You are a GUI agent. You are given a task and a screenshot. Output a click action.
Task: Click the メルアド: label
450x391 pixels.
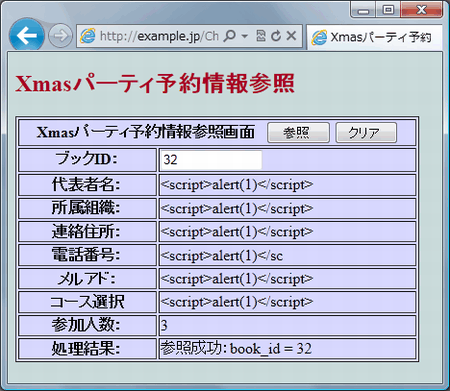tap(87, 278)
